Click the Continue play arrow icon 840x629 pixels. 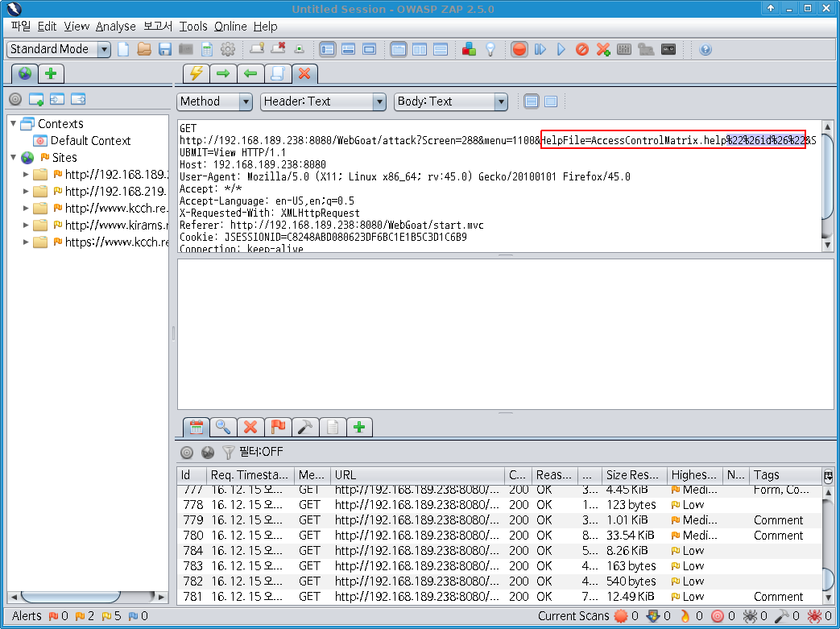click(561, 49)
